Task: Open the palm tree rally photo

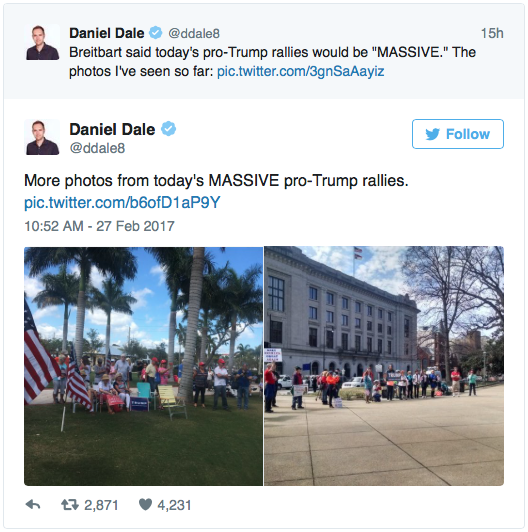Action: pos(144,366)
